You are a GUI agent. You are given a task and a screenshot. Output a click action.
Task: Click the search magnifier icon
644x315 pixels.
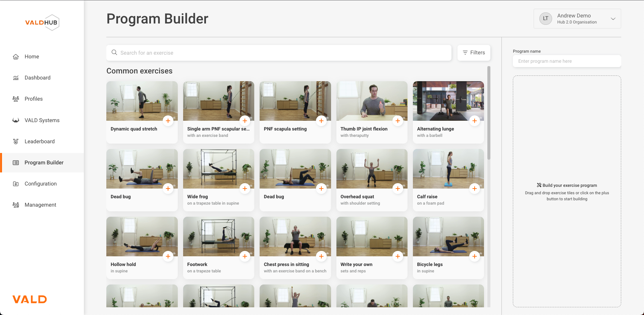(114, 53)
